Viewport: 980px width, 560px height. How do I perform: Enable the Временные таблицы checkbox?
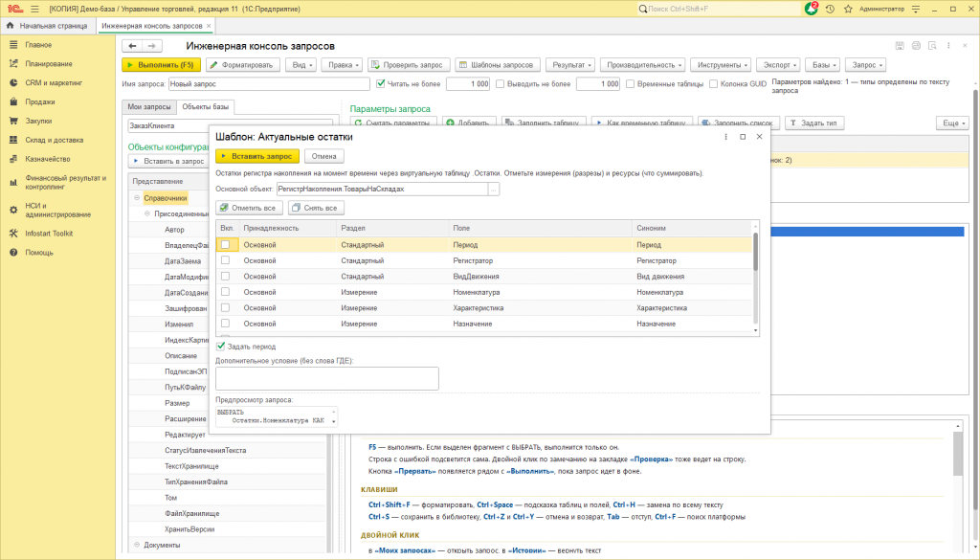pos(630,83)
